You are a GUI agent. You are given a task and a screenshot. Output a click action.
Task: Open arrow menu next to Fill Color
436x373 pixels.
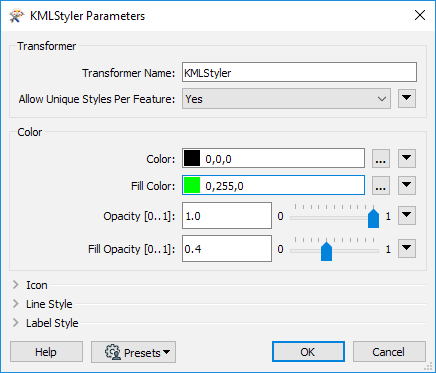tap(407, 185)
